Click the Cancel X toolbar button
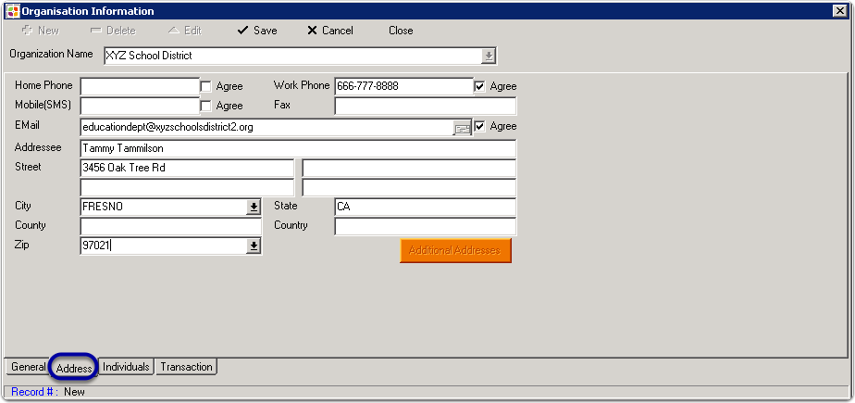Screen dimensions: 855x403 pyautogui.click(x=330, y=31)
